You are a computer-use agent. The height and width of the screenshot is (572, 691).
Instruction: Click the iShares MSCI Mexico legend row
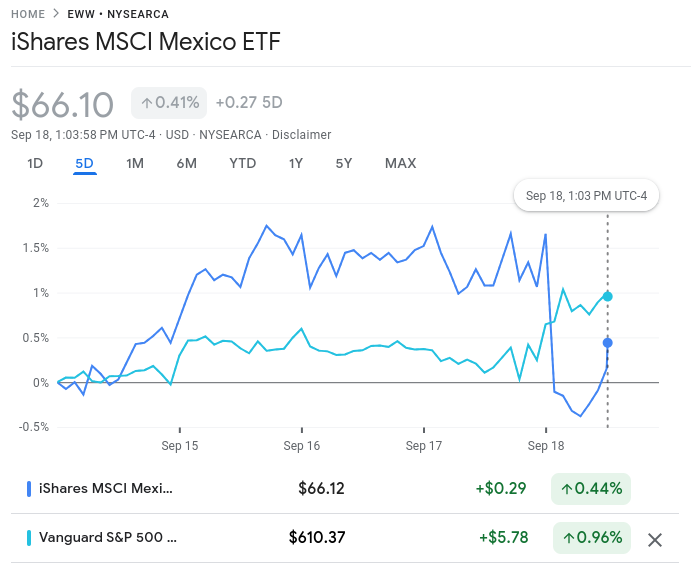click(x=345, y=489)
